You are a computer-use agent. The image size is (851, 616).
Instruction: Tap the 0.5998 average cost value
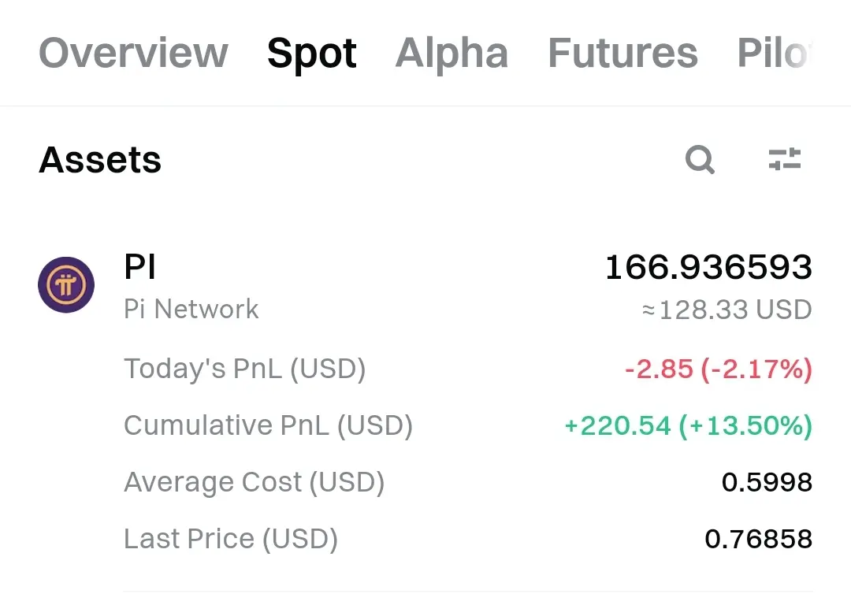(x=767, y=482)
